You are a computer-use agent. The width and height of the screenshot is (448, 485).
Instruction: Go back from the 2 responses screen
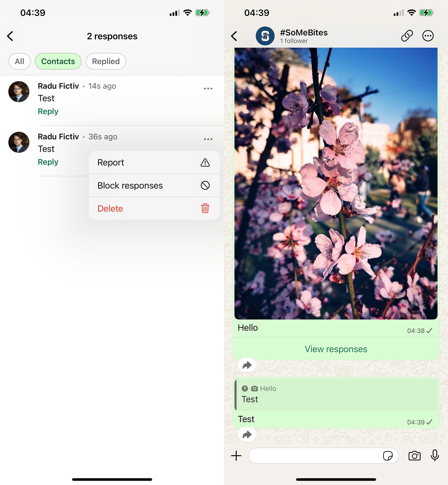(x=10, y=36)
